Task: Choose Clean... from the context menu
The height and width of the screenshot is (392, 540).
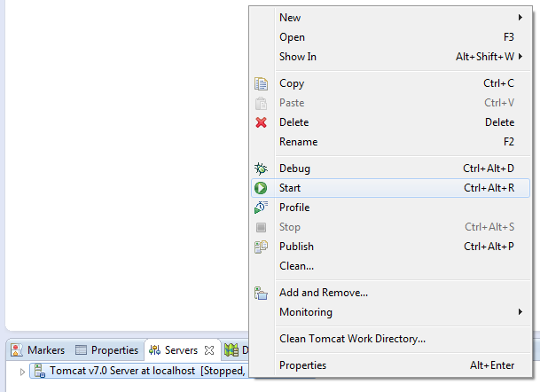Action: point(296,266)
